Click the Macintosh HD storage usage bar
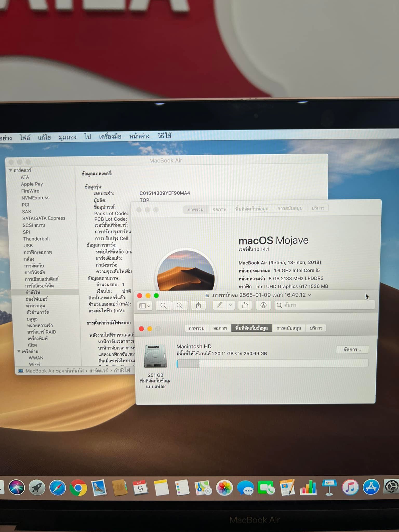Screen dimensions: 399x532 pyautogui.click(x=272, y=363)
